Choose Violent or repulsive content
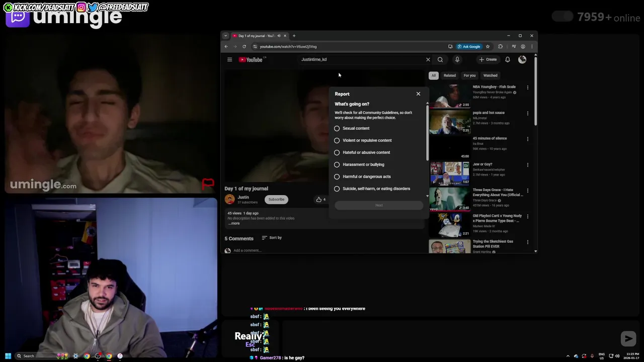Viewport: 644px width, 362px height. click(x=337, y=140)
